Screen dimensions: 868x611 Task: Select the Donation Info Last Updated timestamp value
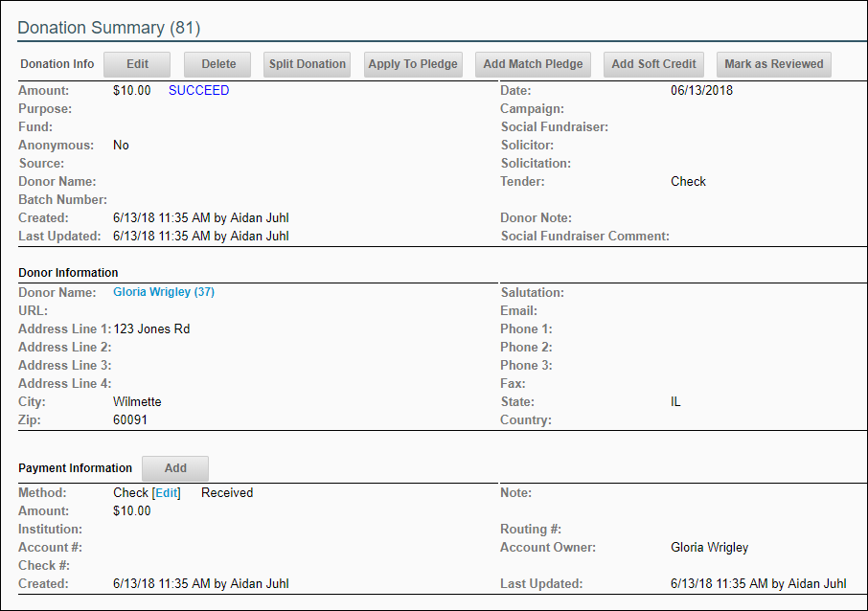(x=201, y=237)
